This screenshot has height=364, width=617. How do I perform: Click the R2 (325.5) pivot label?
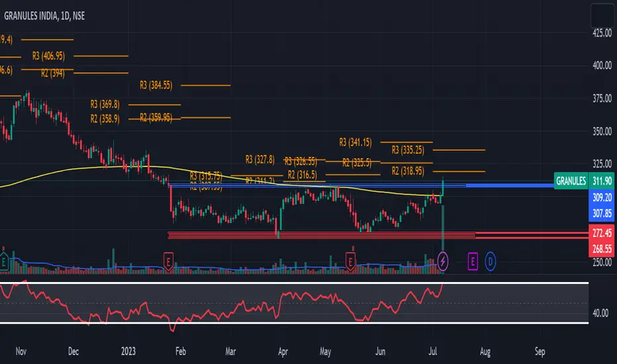[357, 163]
